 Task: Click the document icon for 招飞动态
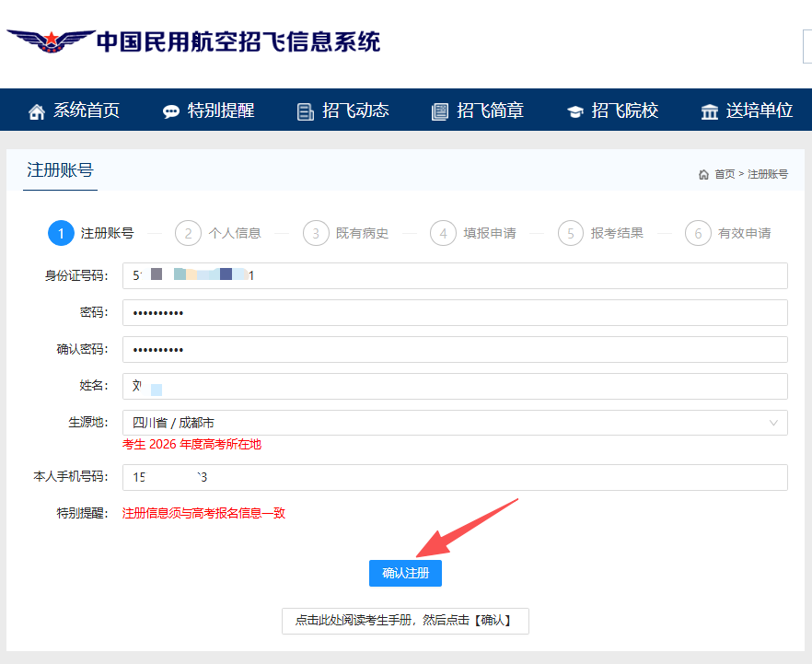[x=306, y=111]
